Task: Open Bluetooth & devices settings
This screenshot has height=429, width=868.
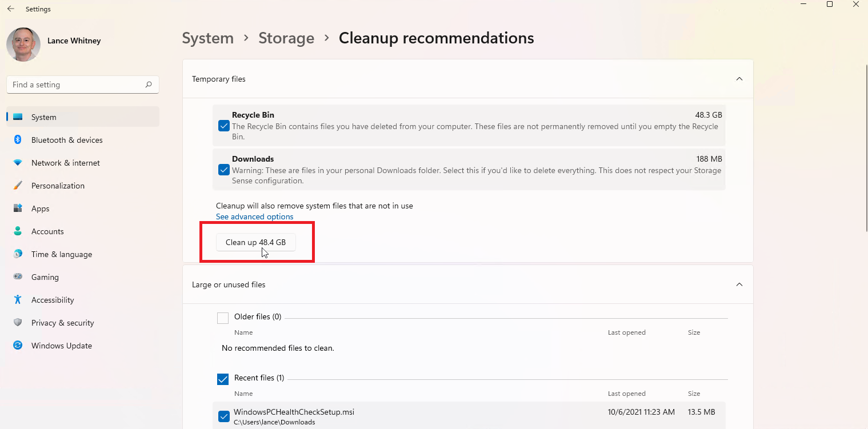Action: click(x=83, y=140)
